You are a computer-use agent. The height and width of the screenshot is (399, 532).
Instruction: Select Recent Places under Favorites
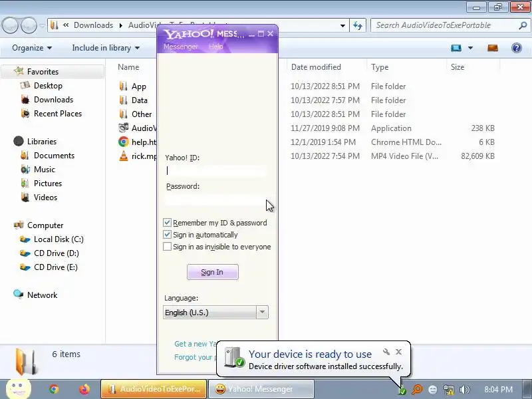(58, 113)
